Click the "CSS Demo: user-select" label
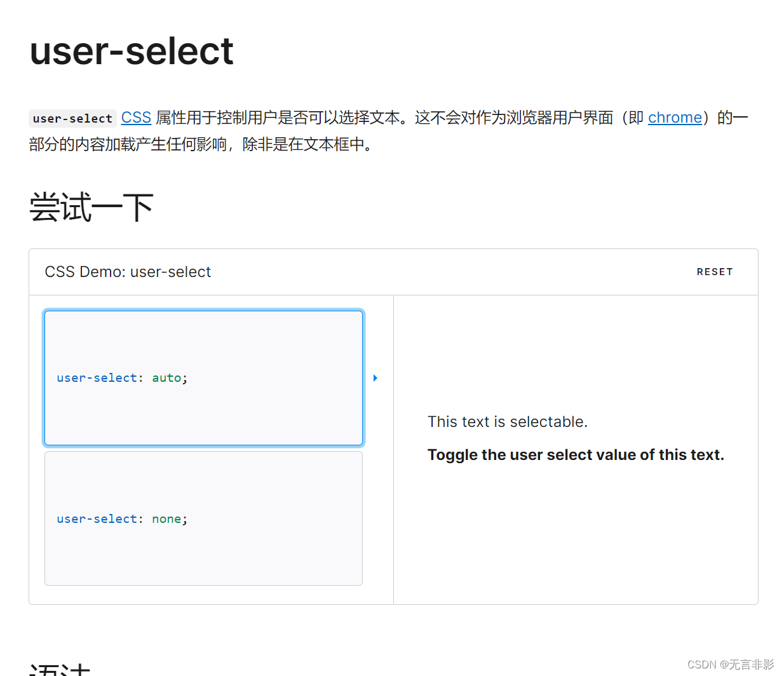The image size is (784, 676). coord(128,271)
